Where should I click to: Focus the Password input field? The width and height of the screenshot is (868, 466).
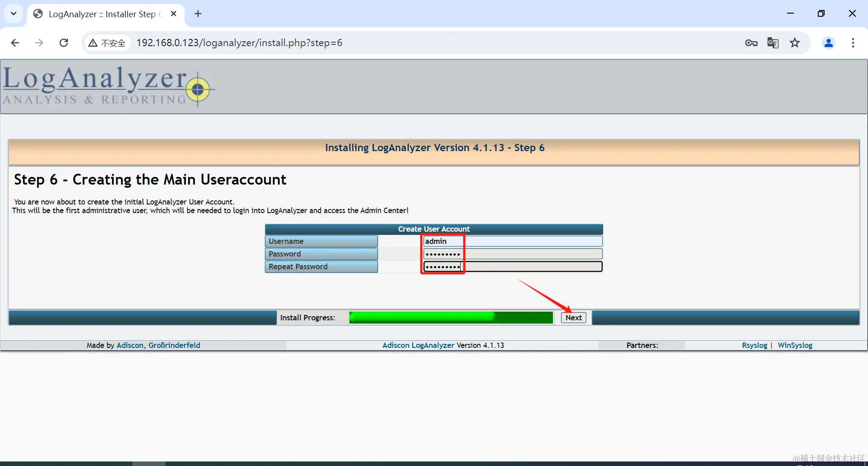[513, 254]
